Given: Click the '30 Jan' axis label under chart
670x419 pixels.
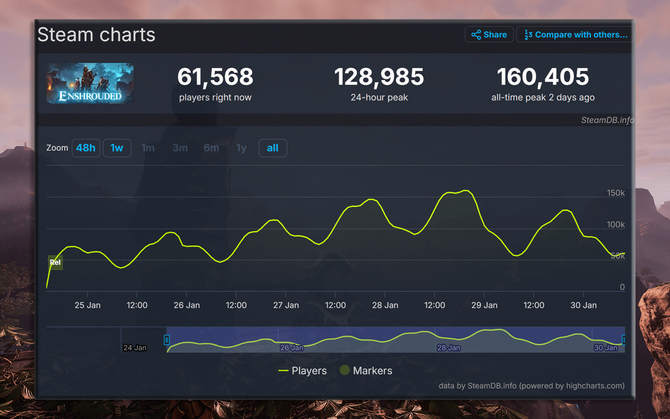Looking at the screenshot, I should (x=583, y=305).
